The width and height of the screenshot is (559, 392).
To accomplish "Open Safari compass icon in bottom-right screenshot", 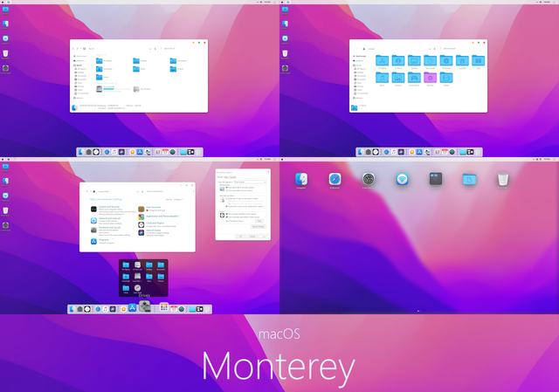I will (x=335, y=179).
